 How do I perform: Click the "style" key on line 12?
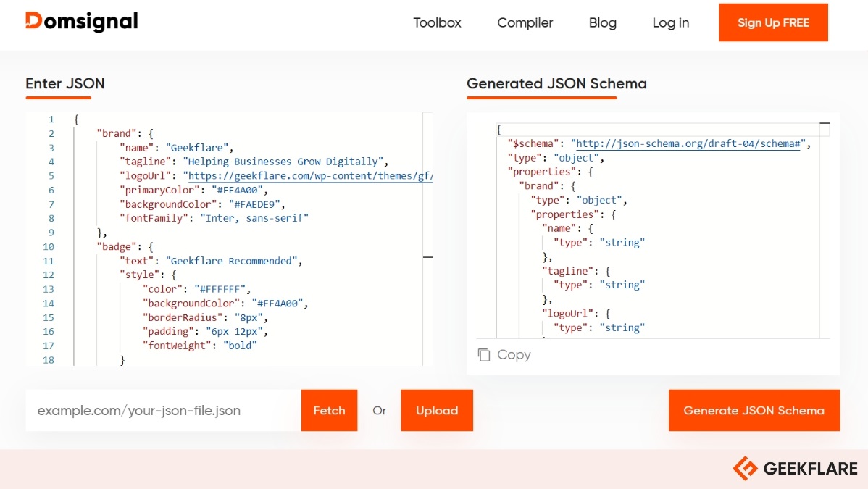(140, 275)
